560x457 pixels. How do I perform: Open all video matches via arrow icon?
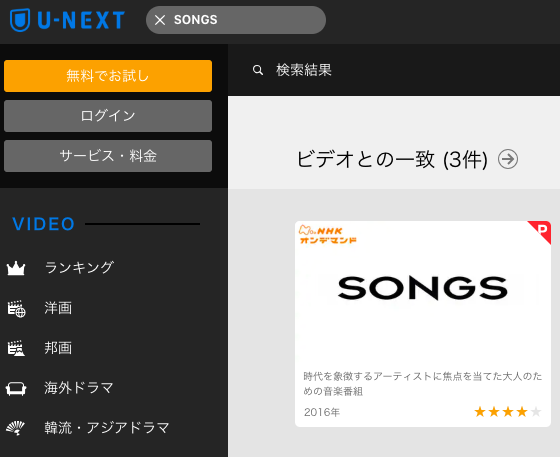pyautogui.click(x=508, y=159)
